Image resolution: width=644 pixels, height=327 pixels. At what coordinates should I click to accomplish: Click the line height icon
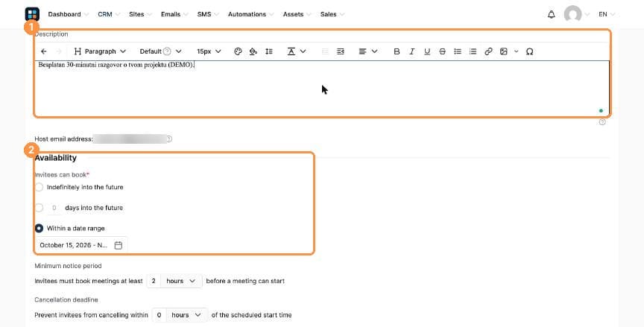point(268,51)
